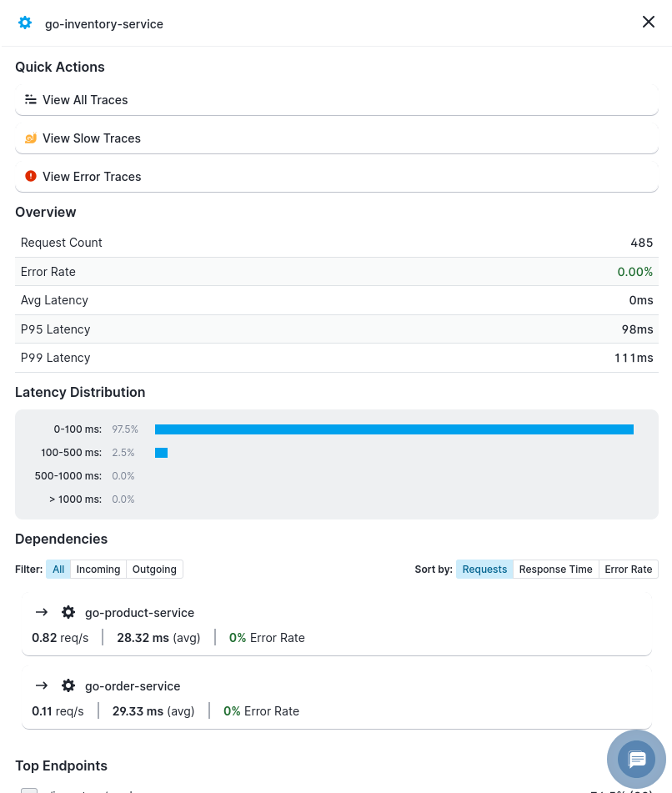This screenshot has width=672, height=793.
Task: Open View Slow Traces
Action: click(336, 138)
